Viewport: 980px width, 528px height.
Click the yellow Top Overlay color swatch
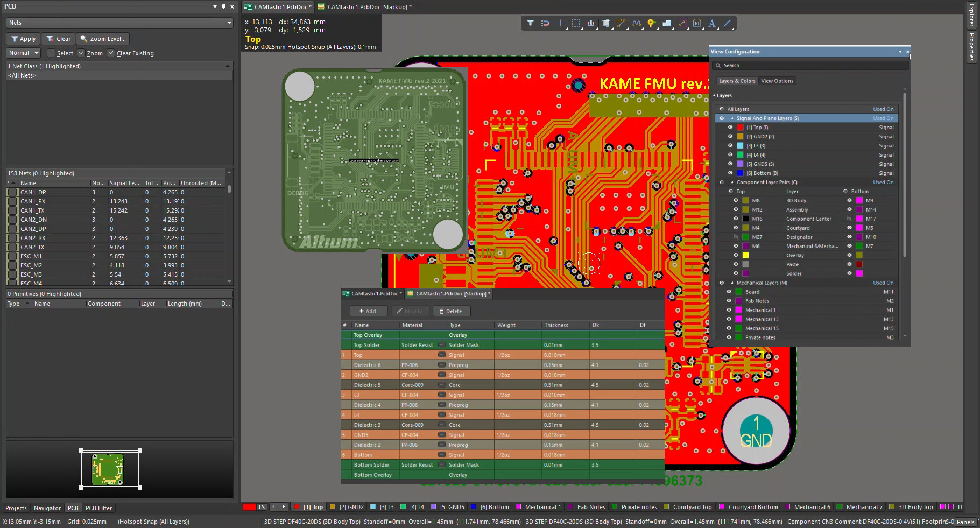click(745, 255)
